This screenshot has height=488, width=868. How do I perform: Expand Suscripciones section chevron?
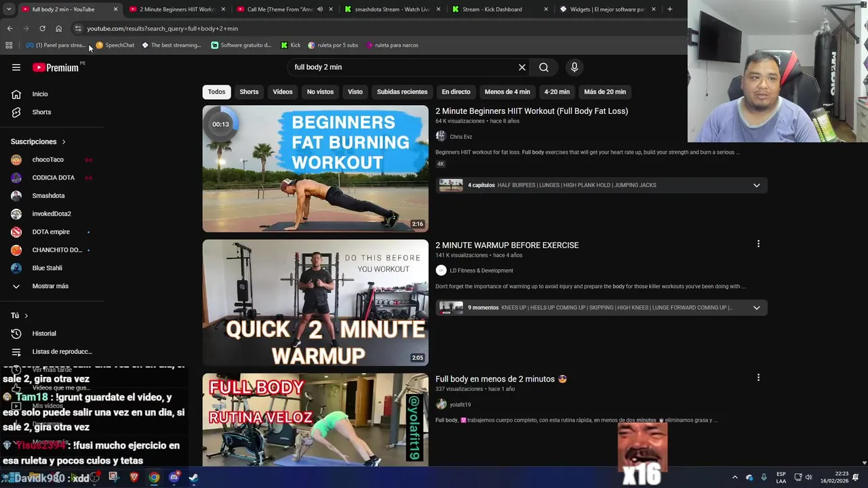coord(64,142)
